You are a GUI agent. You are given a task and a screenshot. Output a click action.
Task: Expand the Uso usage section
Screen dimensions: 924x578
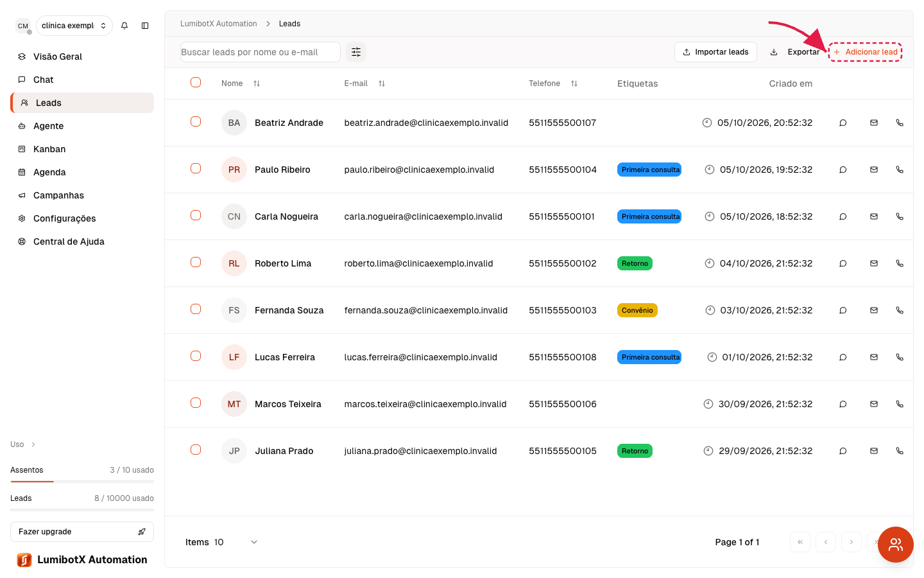click(x=23, y=444)
